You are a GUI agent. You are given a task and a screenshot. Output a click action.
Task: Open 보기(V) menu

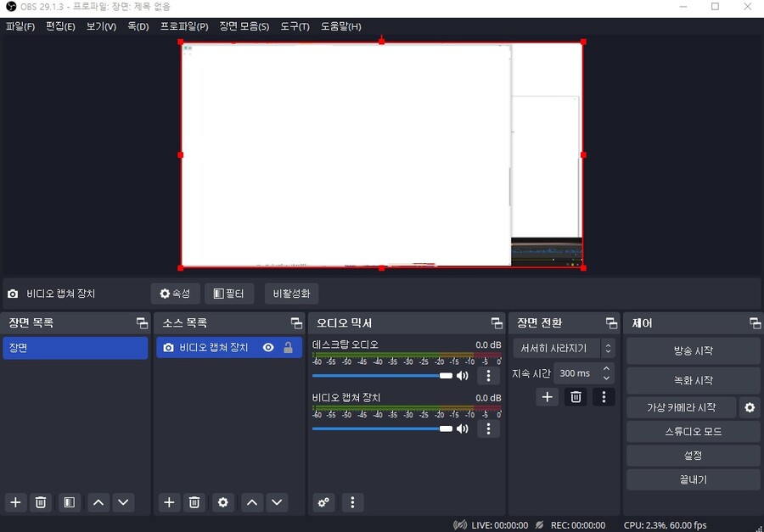[101, 26]
